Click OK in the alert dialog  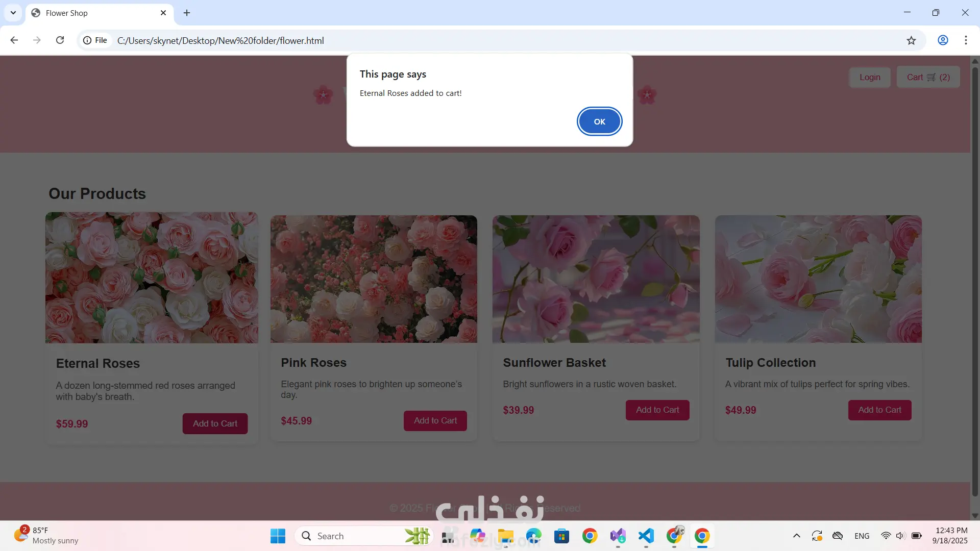(599, 121)
